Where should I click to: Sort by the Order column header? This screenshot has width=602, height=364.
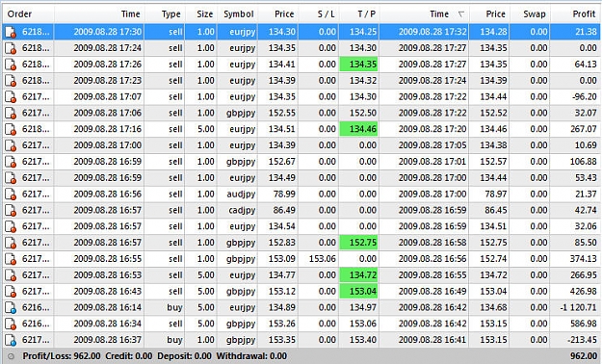pos(19,14)
